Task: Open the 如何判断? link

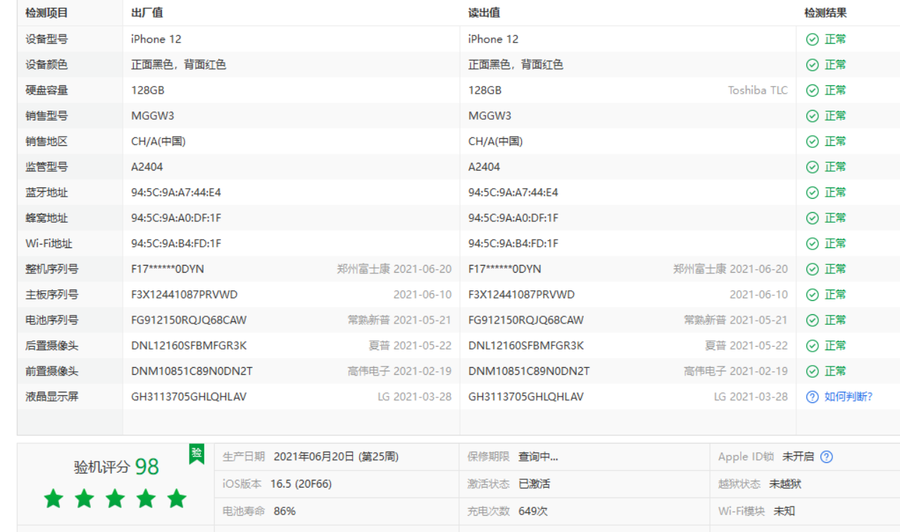Action: pyautogui.click(x=848, y=397)
